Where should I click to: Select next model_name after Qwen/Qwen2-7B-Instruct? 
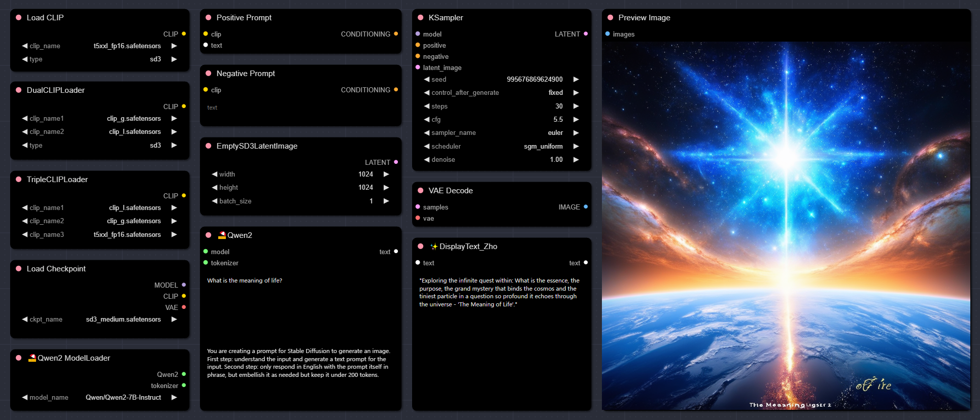tap(174, 397)
